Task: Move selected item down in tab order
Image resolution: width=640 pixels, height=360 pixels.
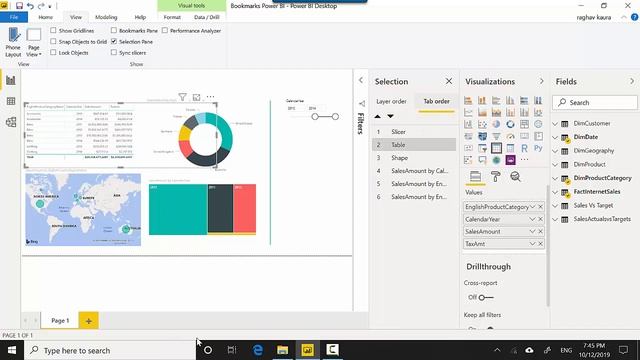Action: 391,116
